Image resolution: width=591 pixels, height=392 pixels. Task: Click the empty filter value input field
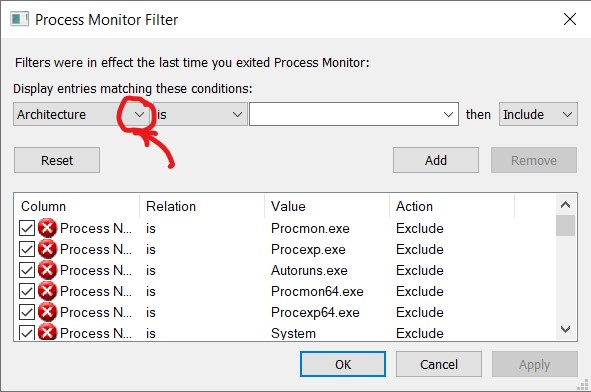coord(354,114)
